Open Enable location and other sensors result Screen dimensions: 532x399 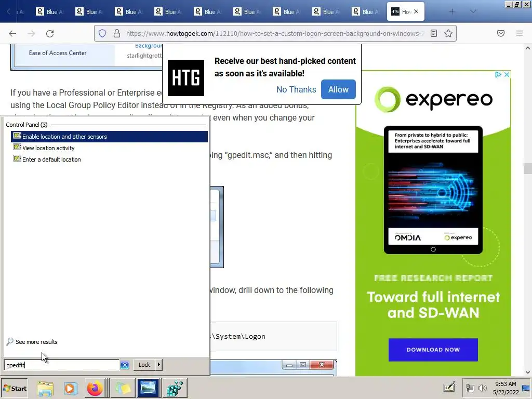(109, 137)
